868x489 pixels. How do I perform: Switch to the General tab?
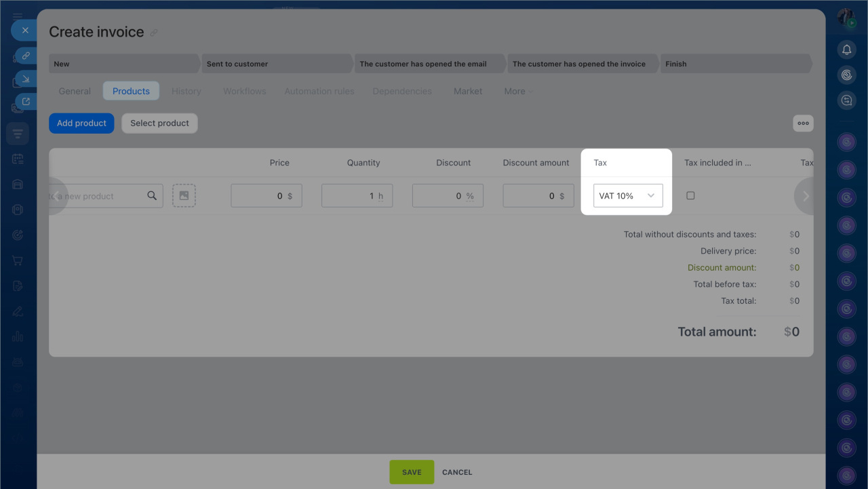point(75,92)
